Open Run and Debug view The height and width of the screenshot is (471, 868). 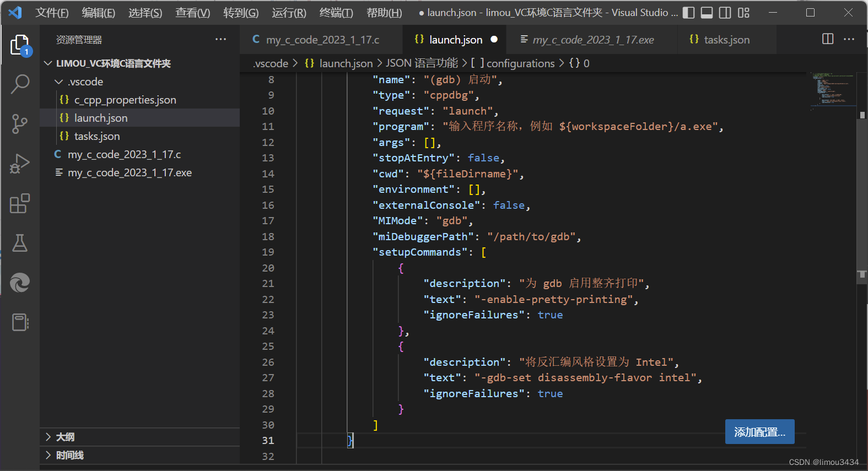(20, 164)
